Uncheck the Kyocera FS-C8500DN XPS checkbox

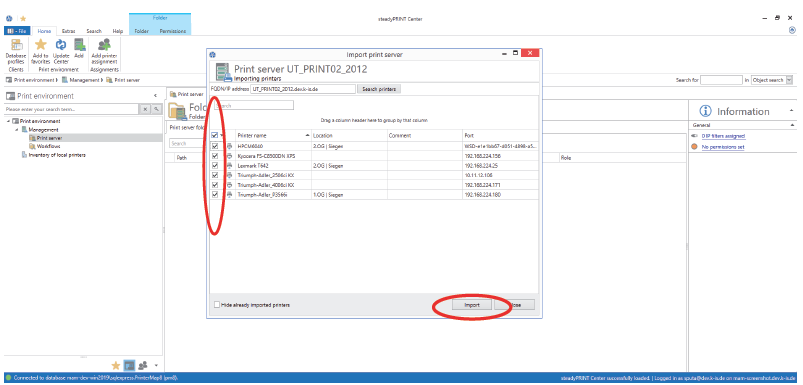click(x=215, y=156)
